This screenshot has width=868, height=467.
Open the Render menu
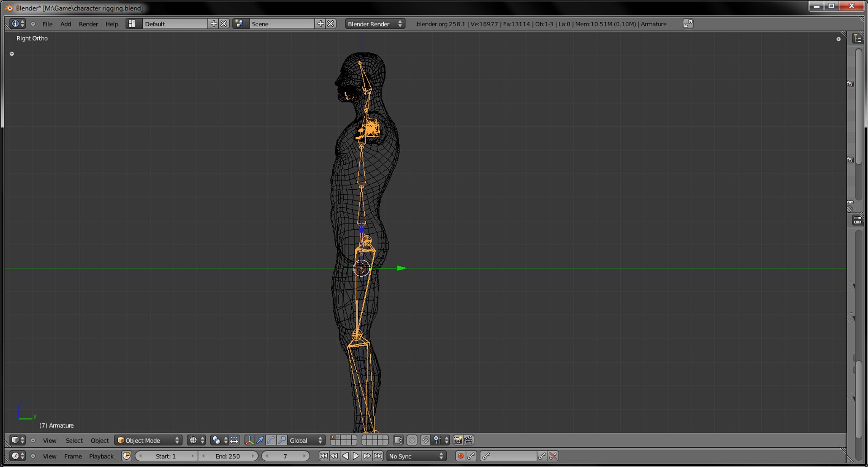[x=88, y=24]
